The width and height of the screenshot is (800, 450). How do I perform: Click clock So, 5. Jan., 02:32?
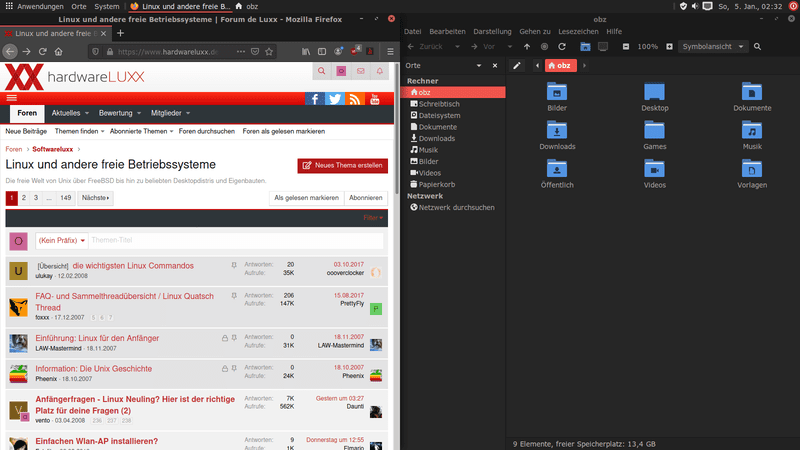click(750, 6)
